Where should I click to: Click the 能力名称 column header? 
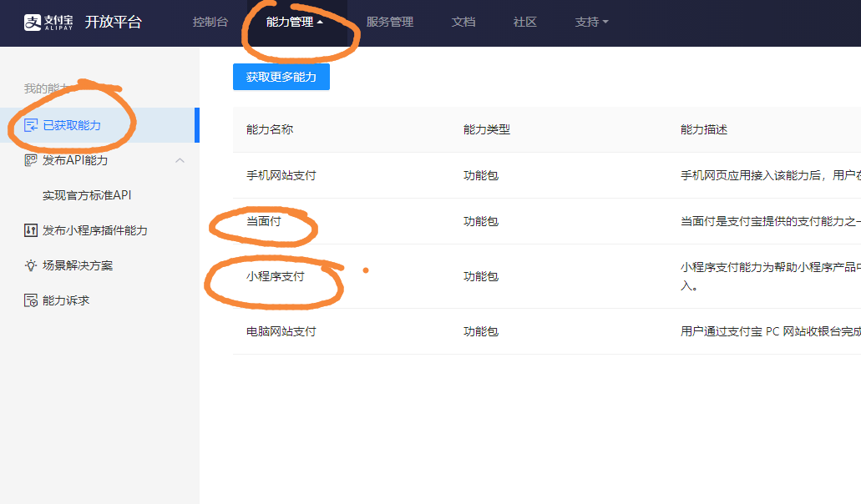pos(270,129)
